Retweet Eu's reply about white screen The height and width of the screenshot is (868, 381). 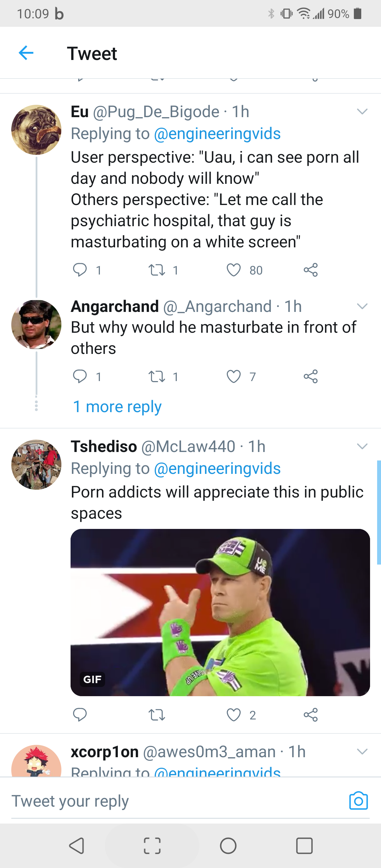pyautogui.click(x=157, y=270)
